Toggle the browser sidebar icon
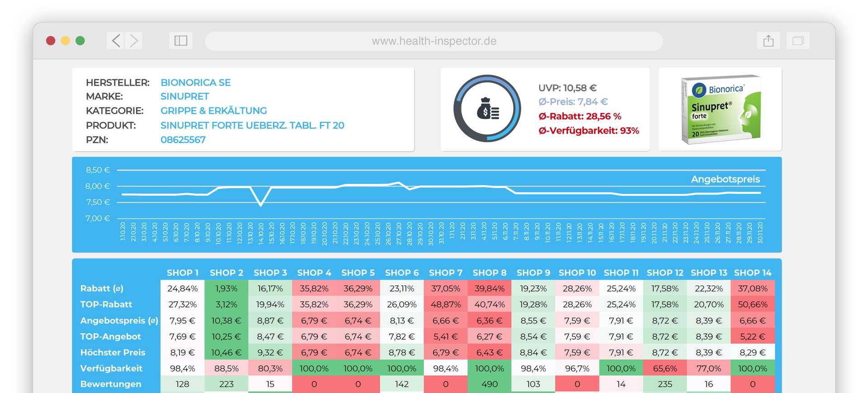 pos(181,41)
